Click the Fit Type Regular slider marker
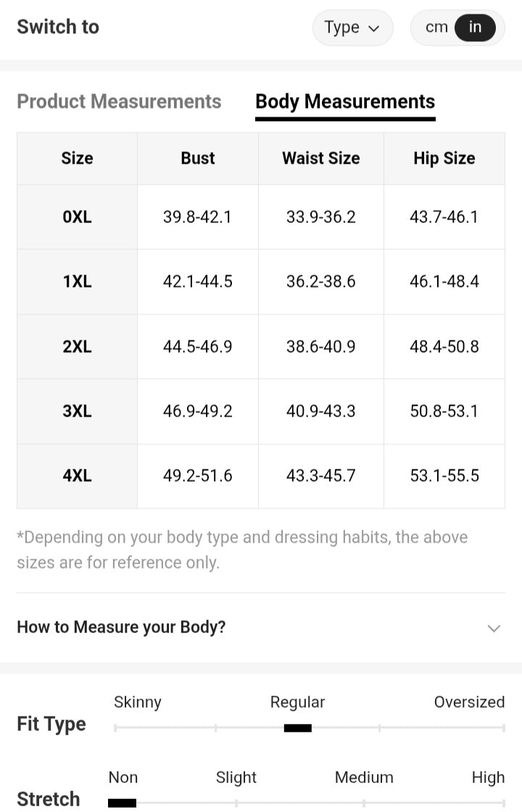Viewport: 522px width, 812px height. (x=297, y=728)
